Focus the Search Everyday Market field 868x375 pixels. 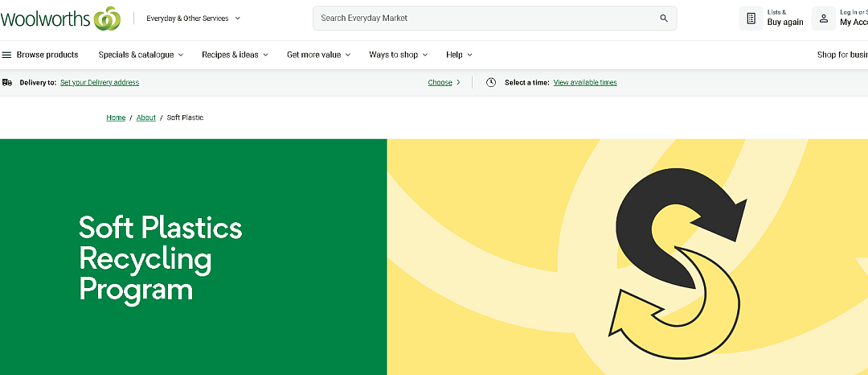pyautogui.click(x=494, y=19)
